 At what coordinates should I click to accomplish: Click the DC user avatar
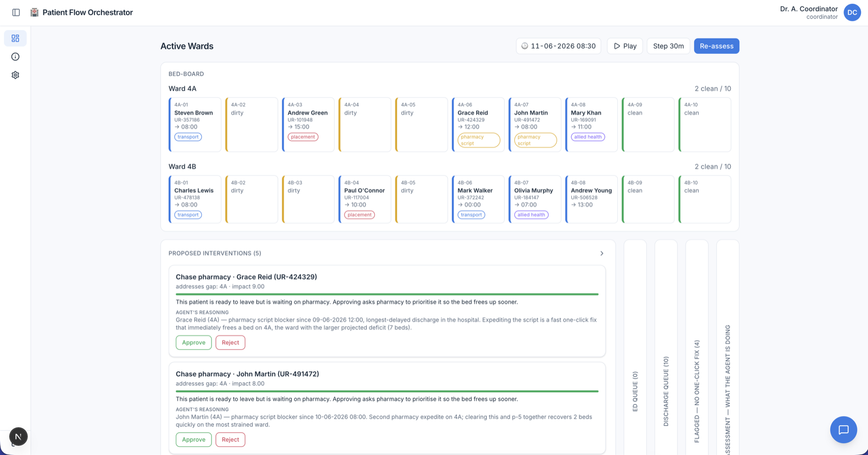852,12
